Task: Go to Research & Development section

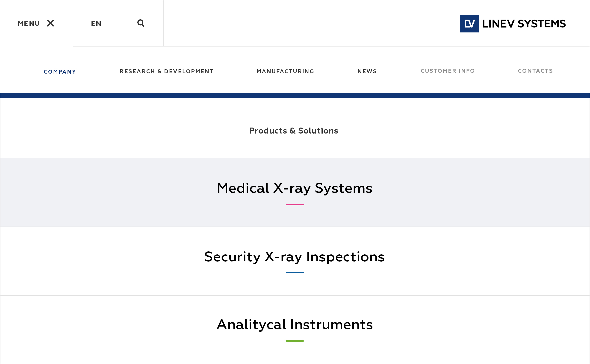Action: [x=166, y=71]
